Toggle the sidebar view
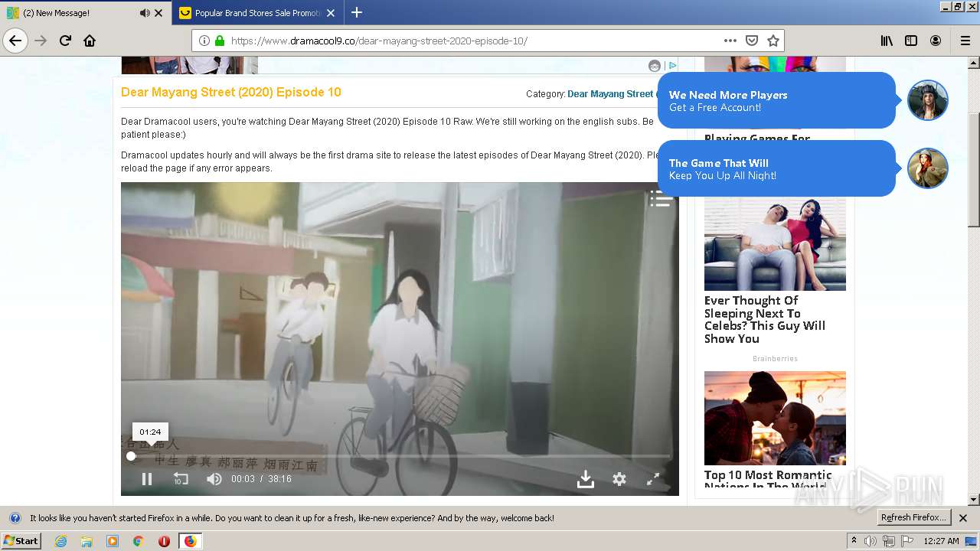The height and width of the screenshot is (551, 980). [x=911, y=41]
